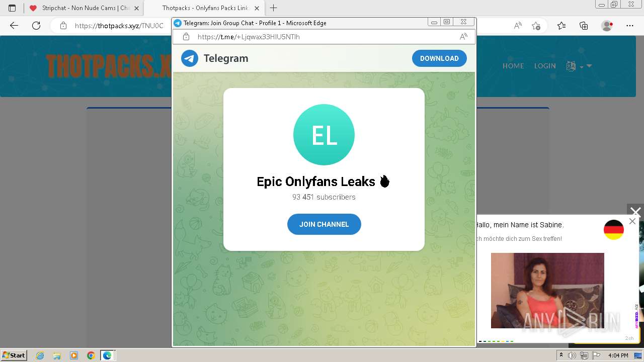The image size is (644, 362).
Task: Click the Action Center flag tray icon
Action: point(595,355)
